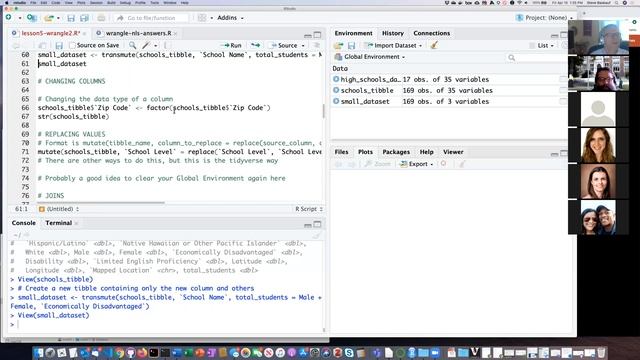Click the Open File folder icon
Screen dimensions: 640x360
(x=49, y=18)
